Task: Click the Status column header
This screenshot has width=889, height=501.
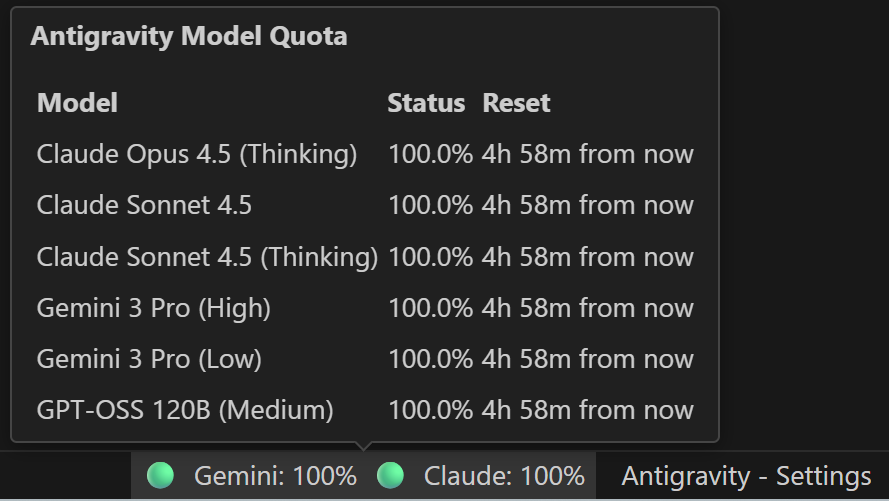Action: pos(426,103)
